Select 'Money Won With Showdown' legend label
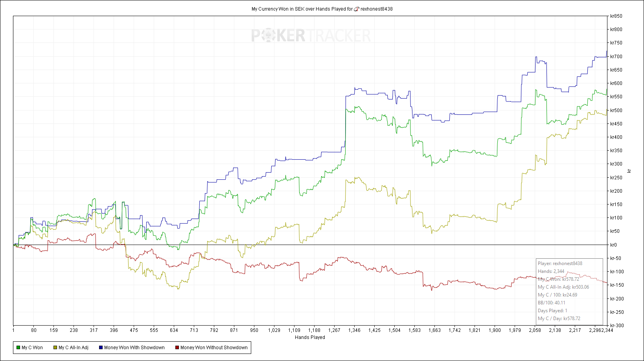Screen dimensions: 644x361 click(x=134, y=348)
